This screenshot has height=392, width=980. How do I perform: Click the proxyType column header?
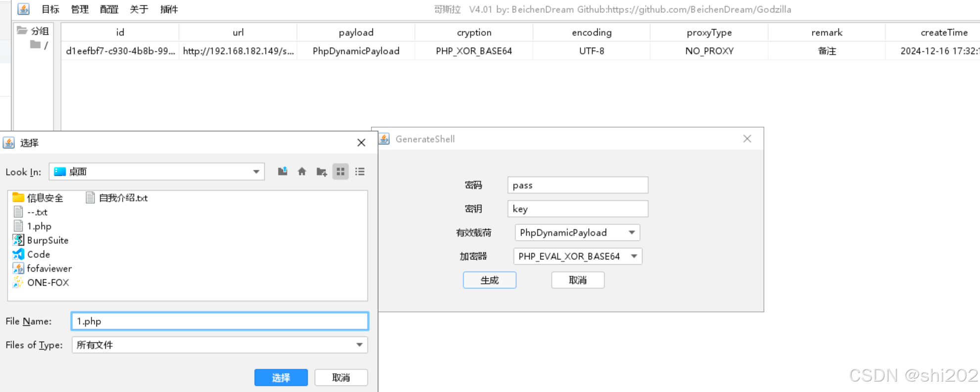pyautogui.click(x=709, y=33)
